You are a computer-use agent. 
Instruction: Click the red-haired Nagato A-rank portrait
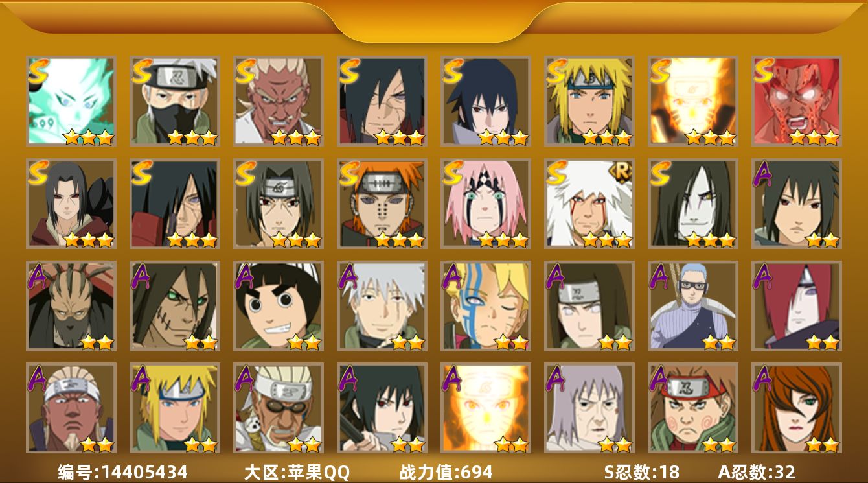click(x=796, y=305)
